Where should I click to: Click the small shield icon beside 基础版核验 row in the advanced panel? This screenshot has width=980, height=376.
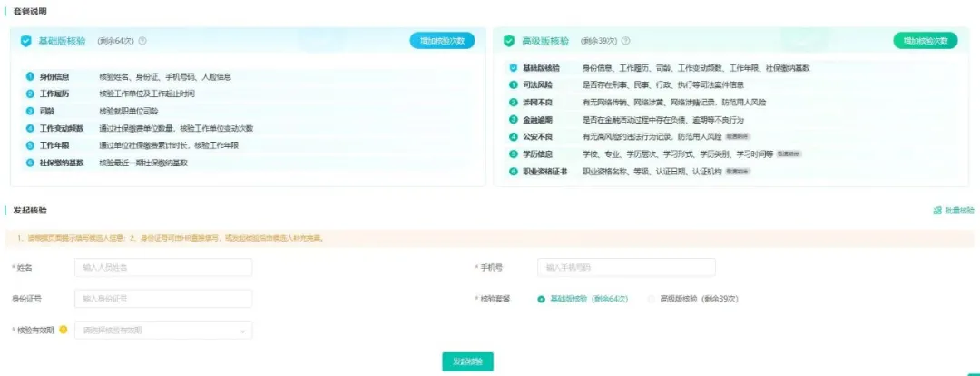(514, 68)
